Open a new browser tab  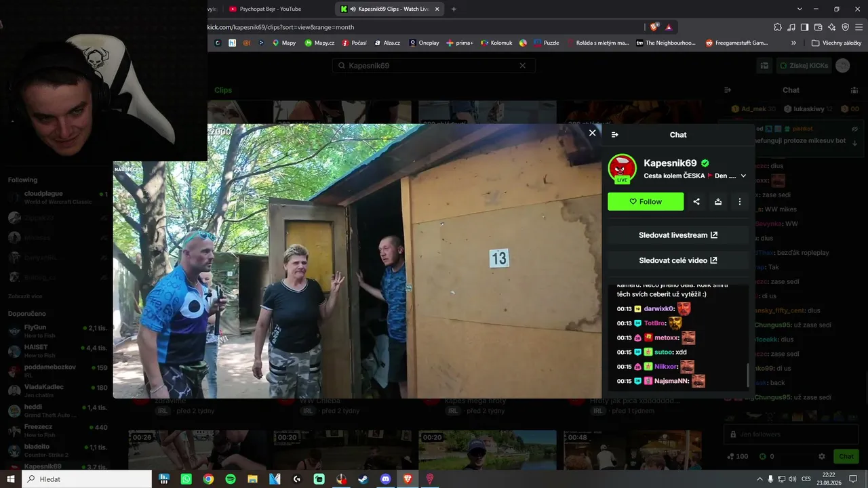coord(454,9)
